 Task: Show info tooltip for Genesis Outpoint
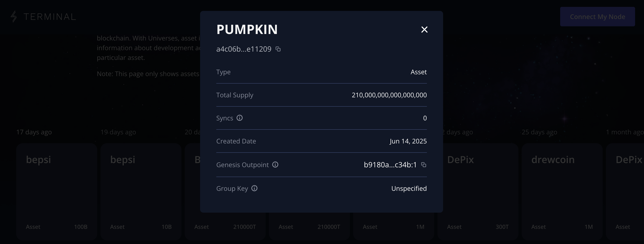[275, 164]
